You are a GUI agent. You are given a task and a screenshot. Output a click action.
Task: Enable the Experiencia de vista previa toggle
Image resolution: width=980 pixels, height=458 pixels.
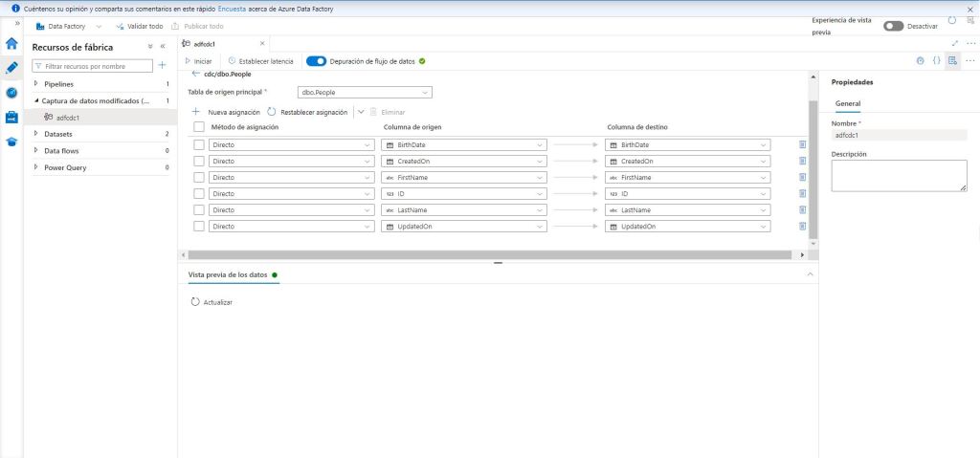[x=893, y=26]
